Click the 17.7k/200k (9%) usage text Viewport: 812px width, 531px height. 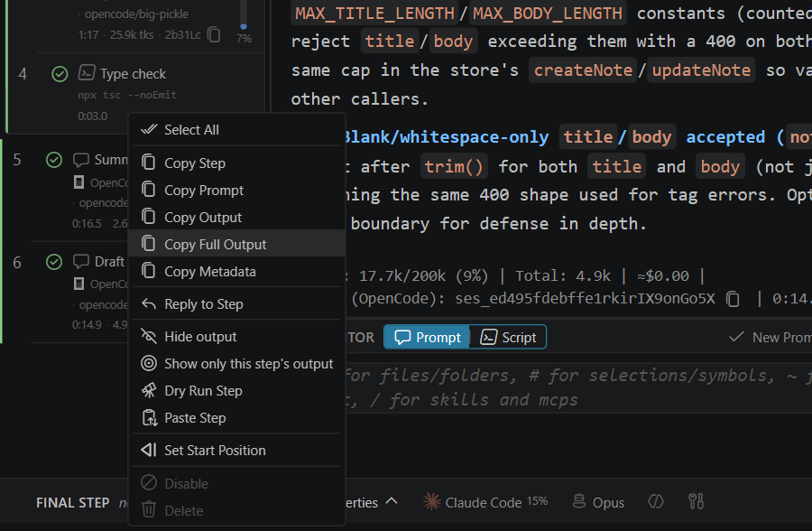(423, 275)
